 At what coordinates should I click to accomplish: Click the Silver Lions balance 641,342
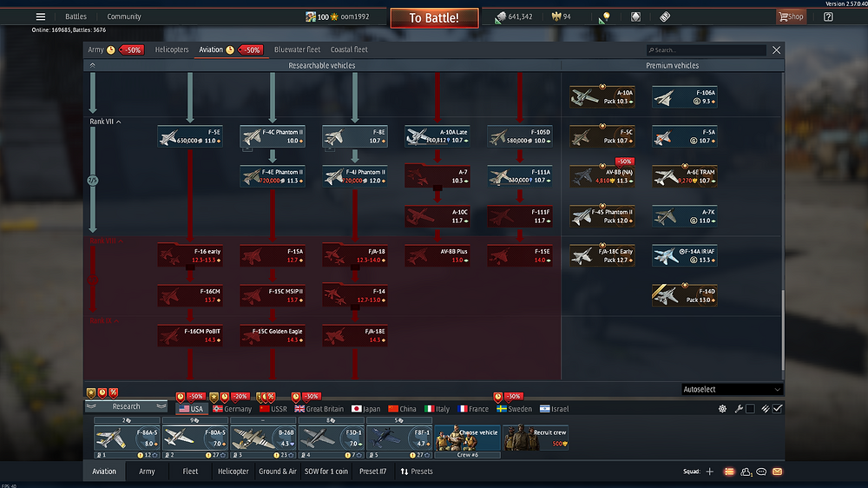click(x=514, y=16)
